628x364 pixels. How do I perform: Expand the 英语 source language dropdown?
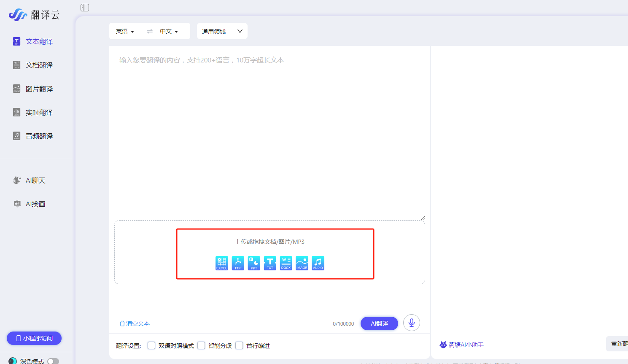click(125, 31)
